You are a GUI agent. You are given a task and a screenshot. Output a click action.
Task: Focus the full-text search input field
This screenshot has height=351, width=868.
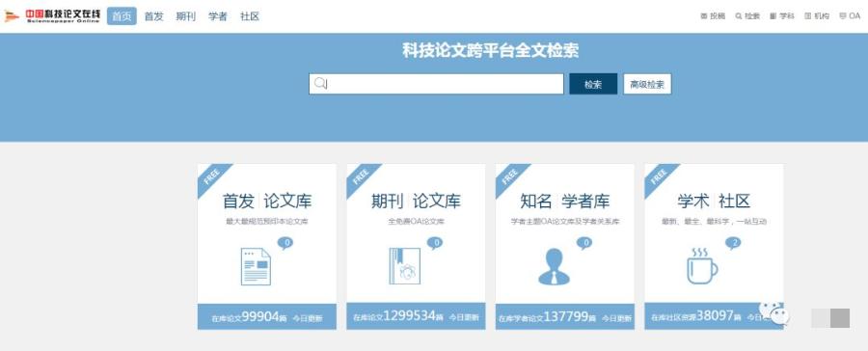click(x=436, y=84)
